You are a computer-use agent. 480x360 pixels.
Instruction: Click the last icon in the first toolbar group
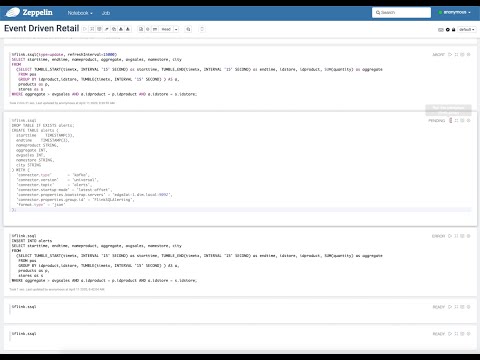pyautogui.click(x=128, y=29)
